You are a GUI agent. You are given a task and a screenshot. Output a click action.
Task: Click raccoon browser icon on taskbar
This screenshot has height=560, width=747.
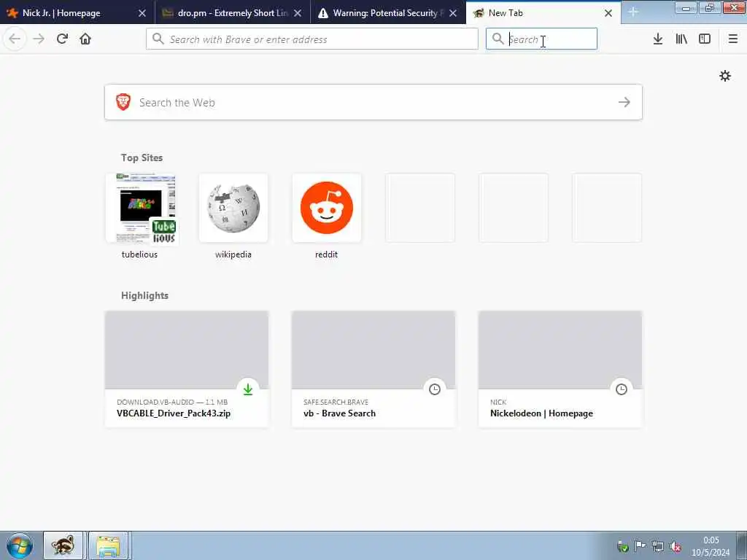(63, 545)
